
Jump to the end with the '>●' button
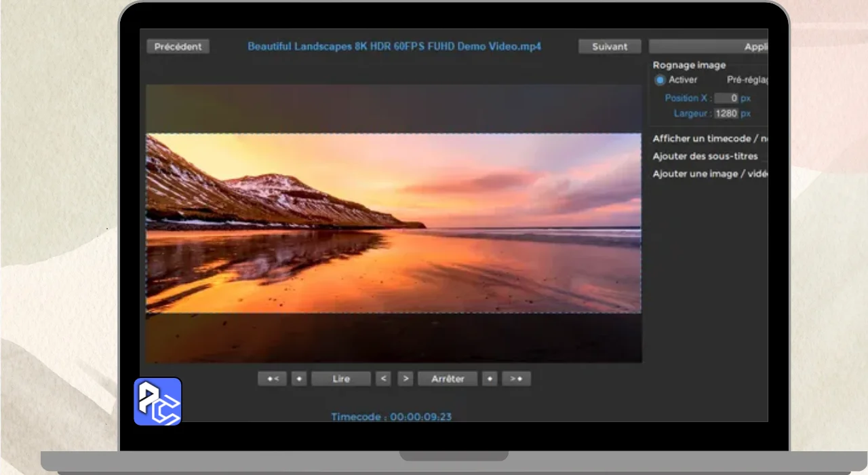pyautogui.click(x=516, y=379)
